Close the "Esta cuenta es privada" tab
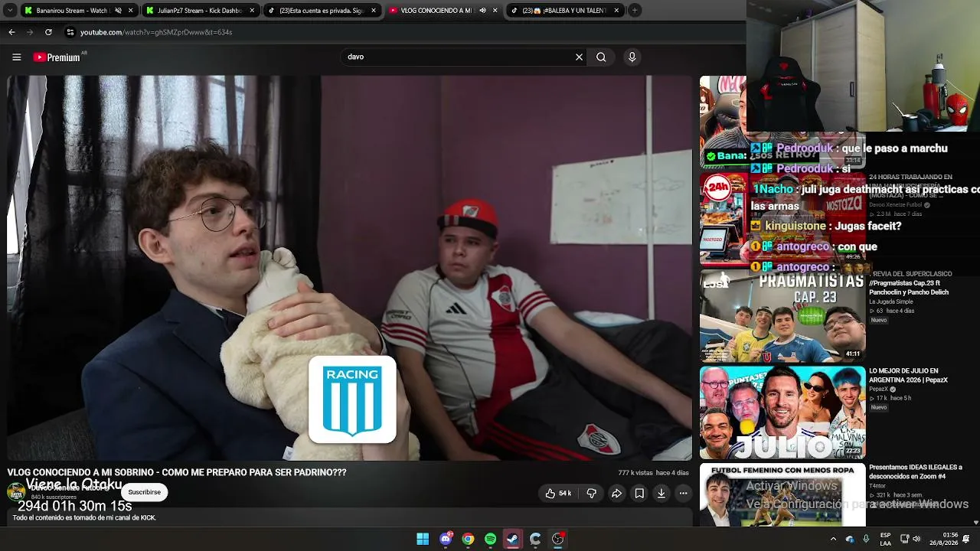The width and height of the screenshot is (980, 551). coord(374,11)
